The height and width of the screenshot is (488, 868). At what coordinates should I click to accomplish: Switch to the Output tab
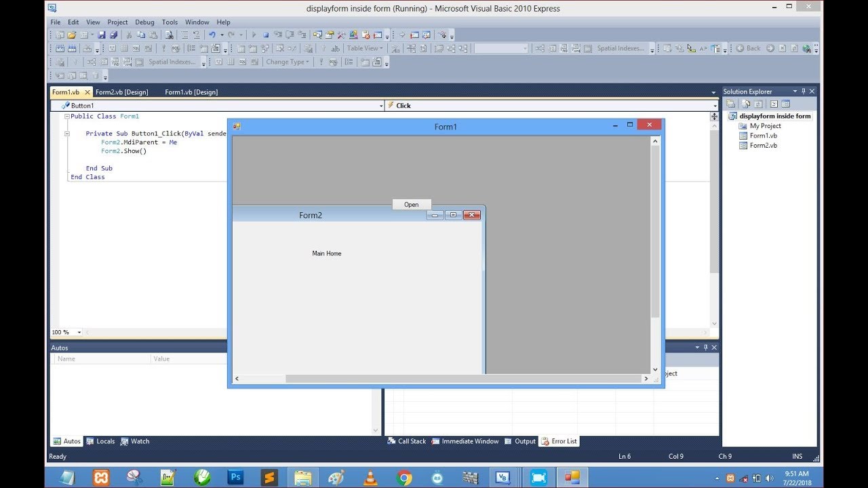point(520,441)
